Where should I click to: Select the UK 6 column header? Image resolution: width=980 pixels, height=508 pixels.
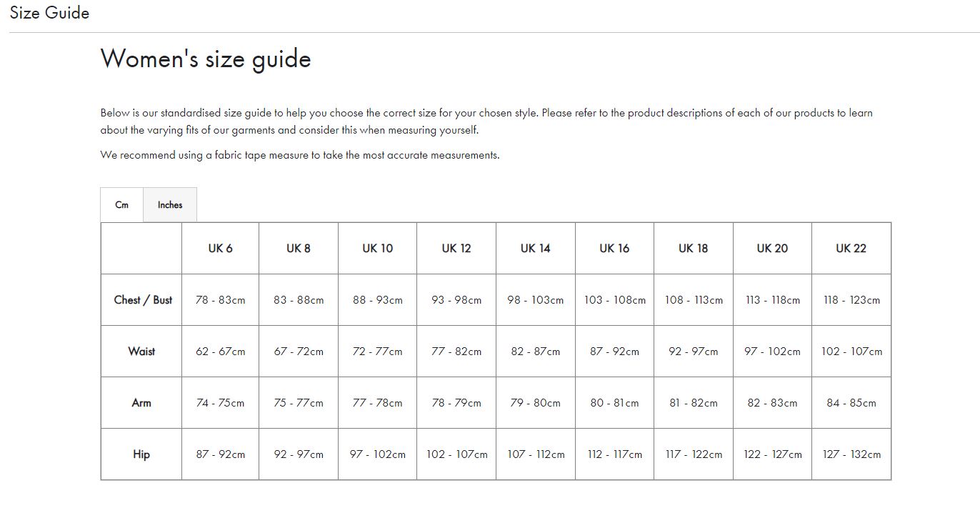pyautogui.click(x=220, y=248)
